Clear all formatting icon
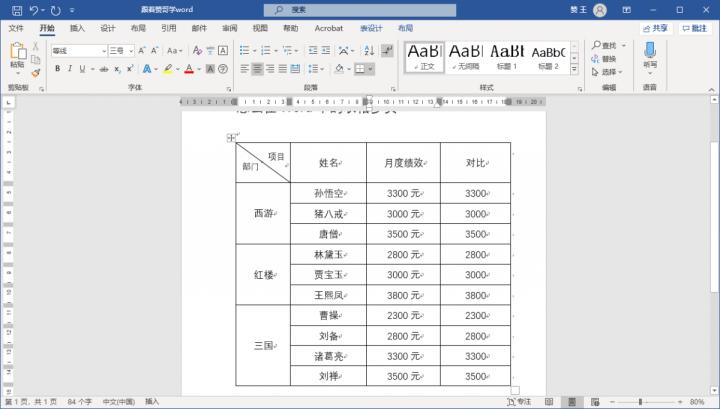This screenshot has height=409, width=720. (x=197, y=50)
